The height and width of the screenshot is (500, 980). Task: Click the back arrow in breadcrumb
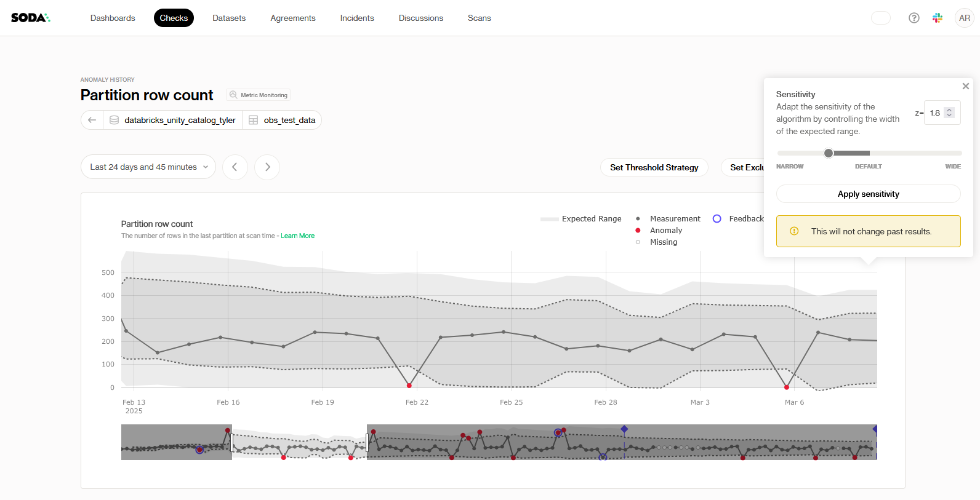(x=92, y=120)
